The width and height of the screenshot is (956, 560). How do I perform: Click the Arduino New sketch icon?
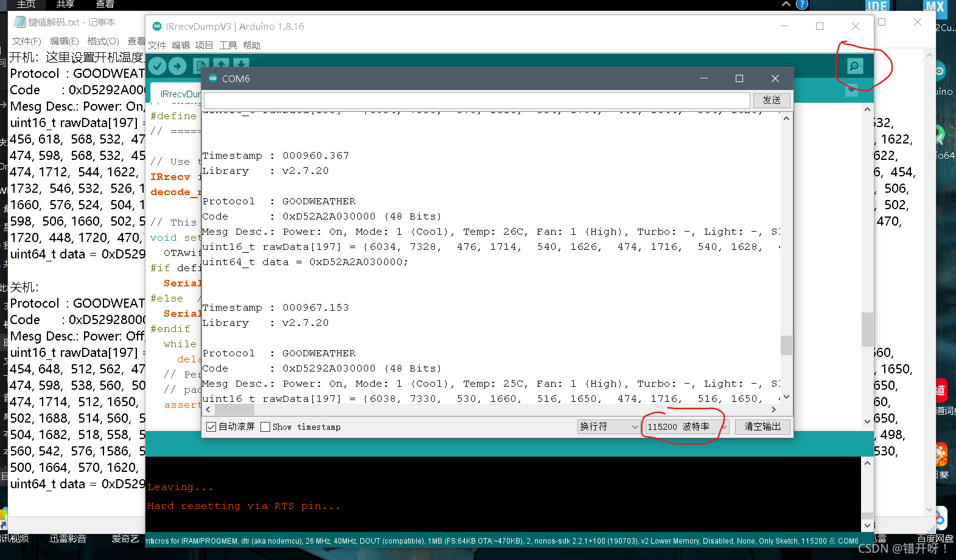pos(201,66)
